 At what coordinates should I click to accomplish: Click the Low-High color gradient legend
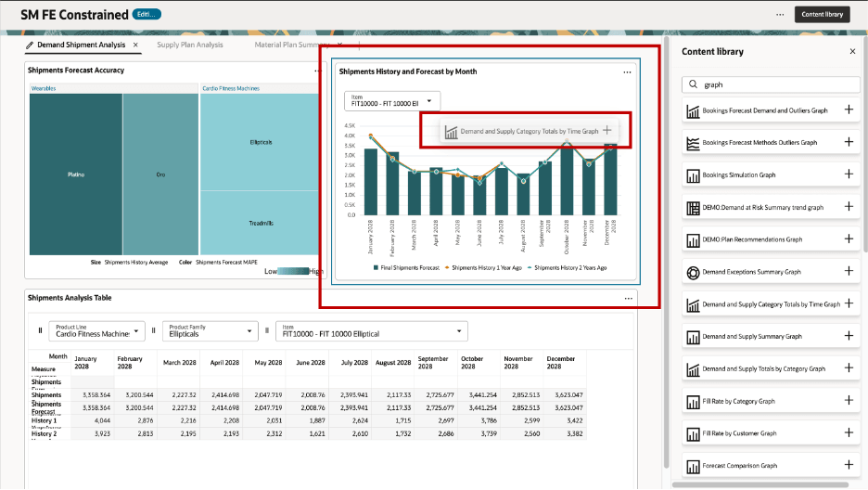[293, 271]
